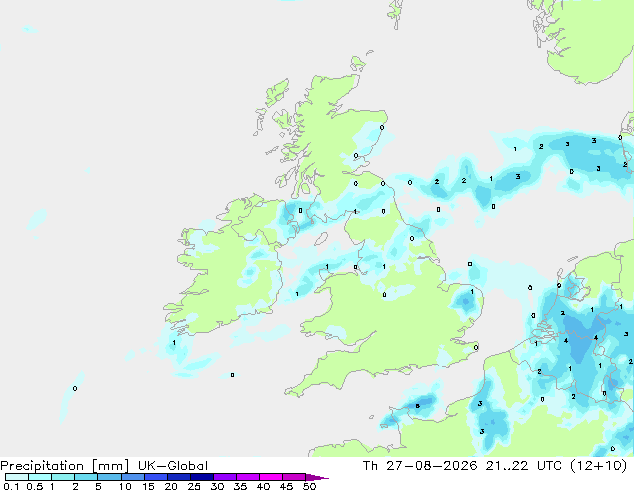This screenshot has width=634, height=490.
Task: Click the 35–40 mm legend color swatch
Action: [x=247, y=477]
